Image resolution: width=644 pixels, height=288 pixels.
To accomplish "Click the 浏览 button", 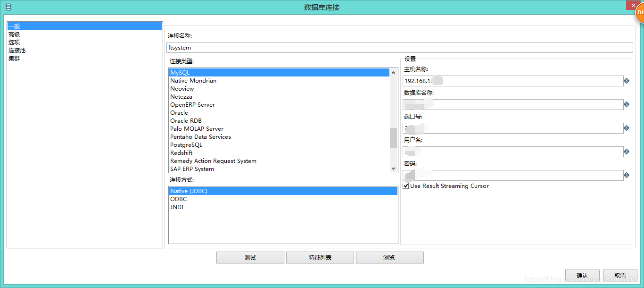I will [x=389, y=257].
